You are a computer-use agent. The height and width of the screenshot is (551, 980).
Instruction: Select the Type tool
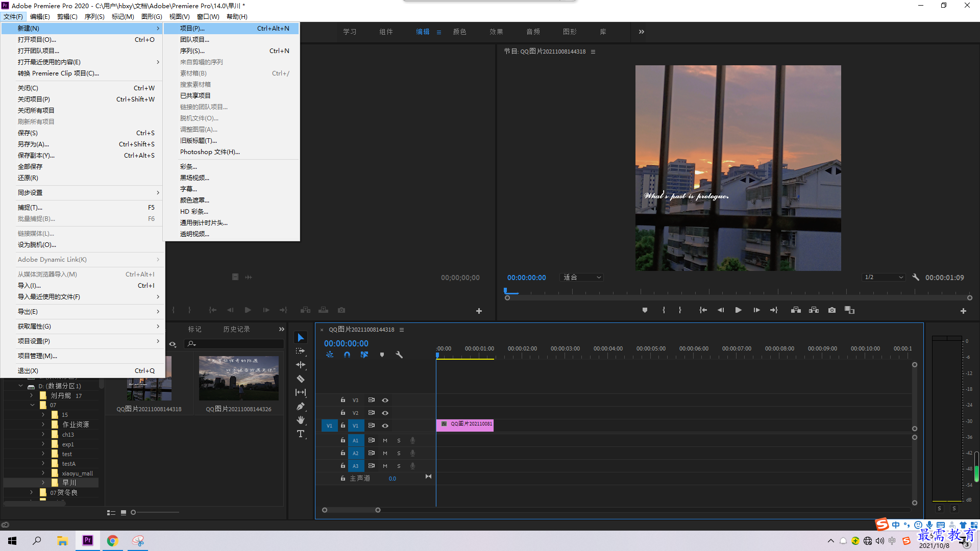pos(301,434)
